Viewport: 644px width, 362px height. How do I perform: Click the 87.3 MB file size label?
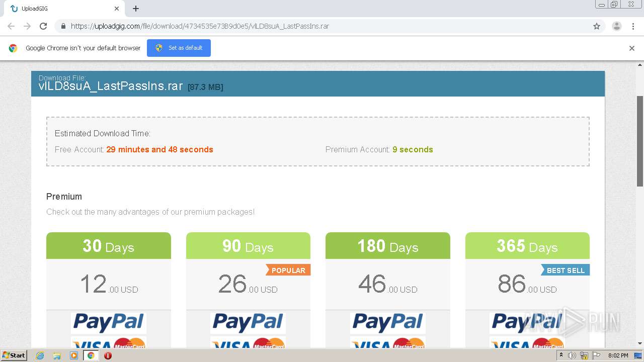(205, 87)
